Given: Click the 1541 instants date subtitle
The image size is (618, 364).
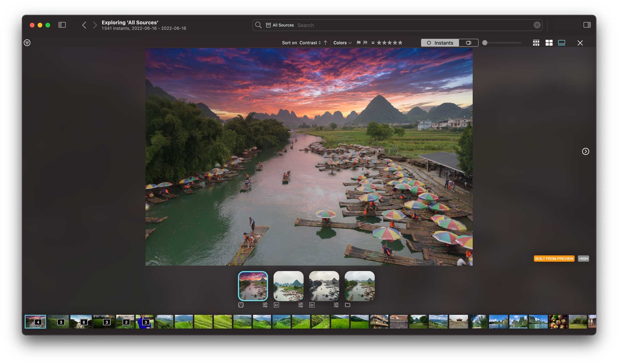Looking at the screenshot, I should coord(144,28).
